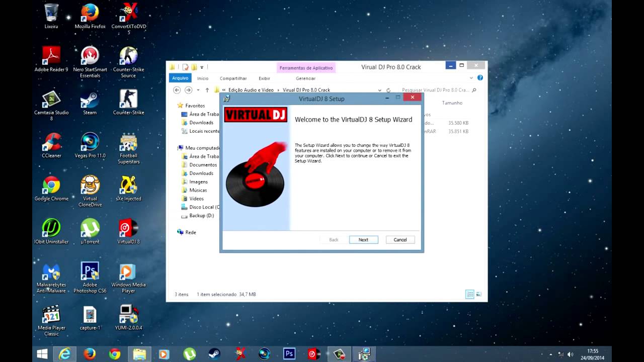Screen dimensions: 644x362
Task: Open Mozilla Firefox desktop icon
Action: point(90,16)
